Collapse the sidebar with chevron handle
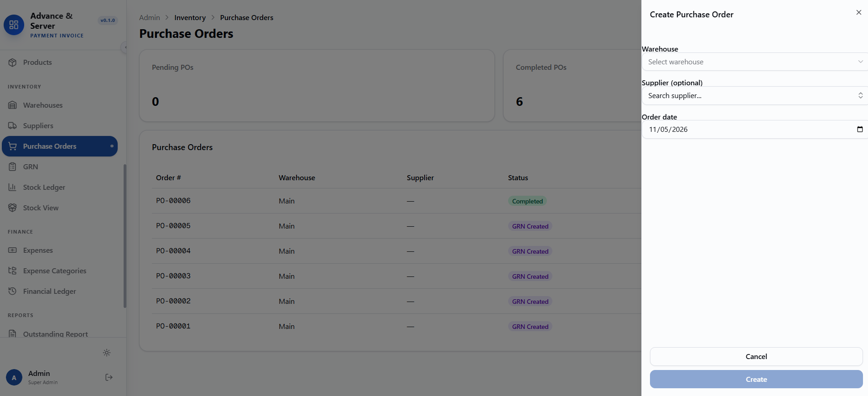 point(124,47)
